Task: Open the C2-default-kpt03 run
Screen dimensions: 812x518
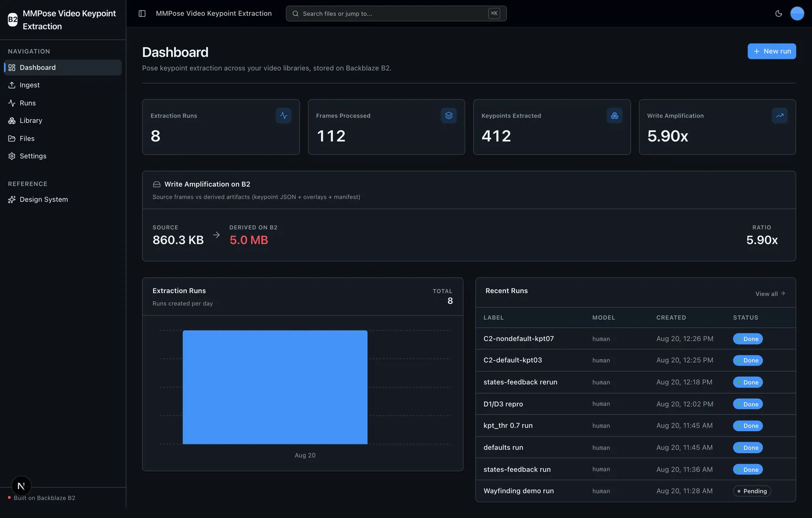Action: 635,360
